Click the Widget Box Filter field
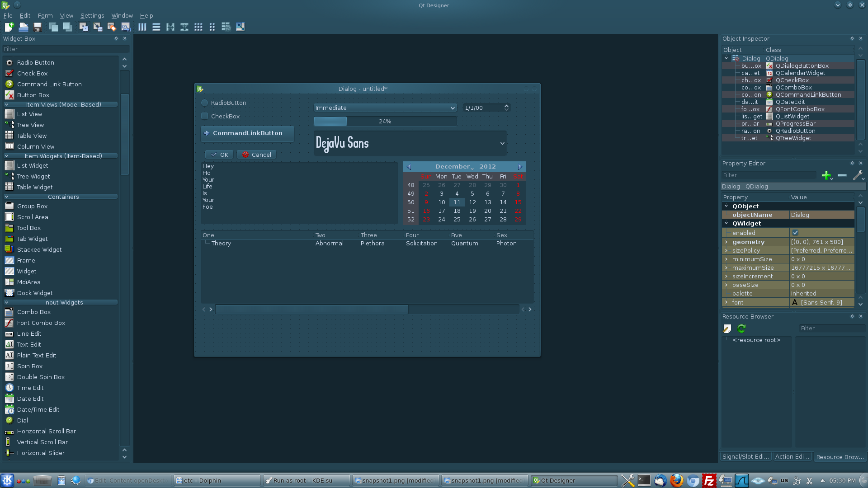868x488 pixels. pyautogui.click(x=66, y=49)
